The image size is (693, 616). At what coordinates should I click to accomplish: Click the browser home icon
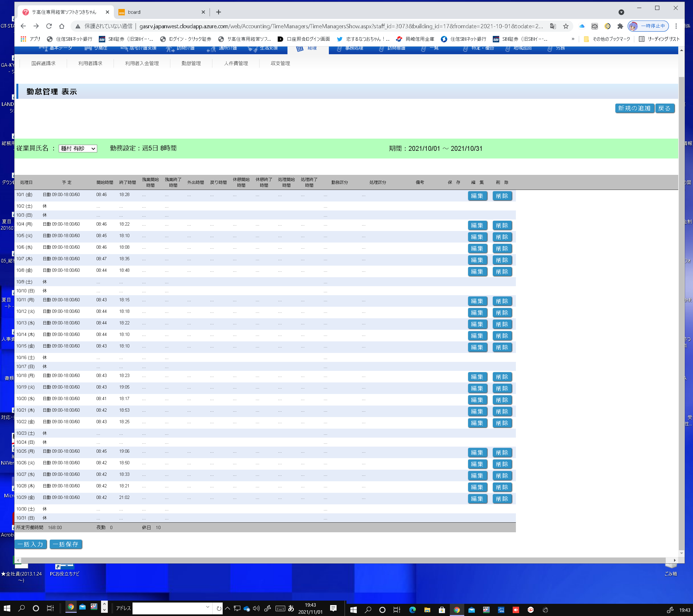point(61,26)
